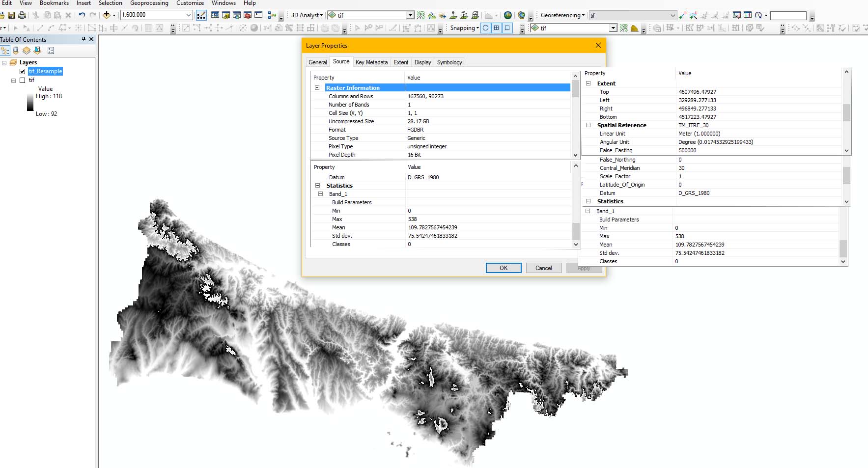Click the Undo arrow icon

82,15
